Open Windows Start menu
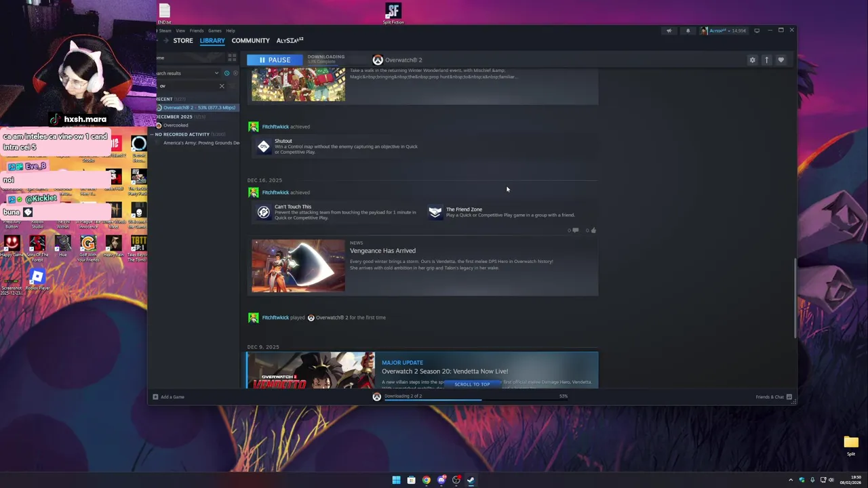Viewport: 868px width, 488px height. pyautogui.click(x=396, y=480)
